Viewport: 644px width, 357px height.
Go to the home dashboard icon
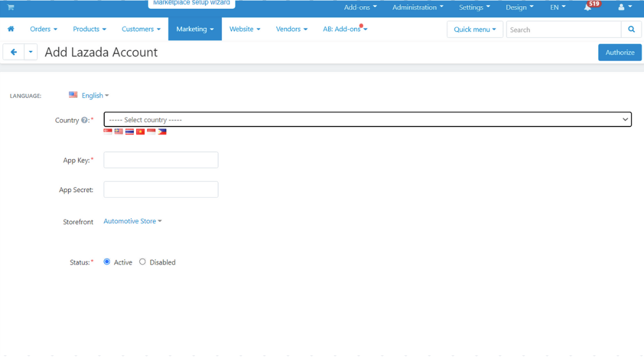11,29
